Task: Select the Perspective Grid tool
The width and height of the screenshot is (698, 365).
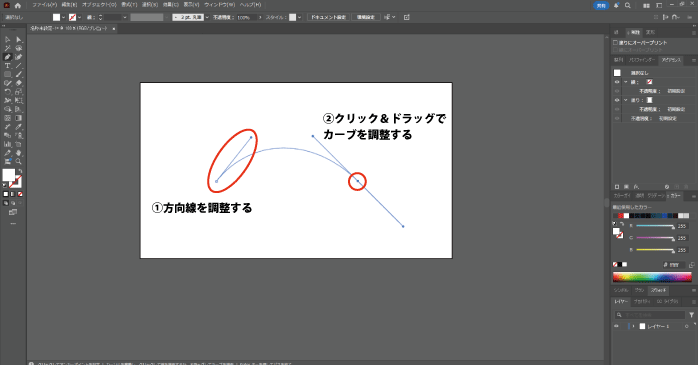Action: pos(19,109)
